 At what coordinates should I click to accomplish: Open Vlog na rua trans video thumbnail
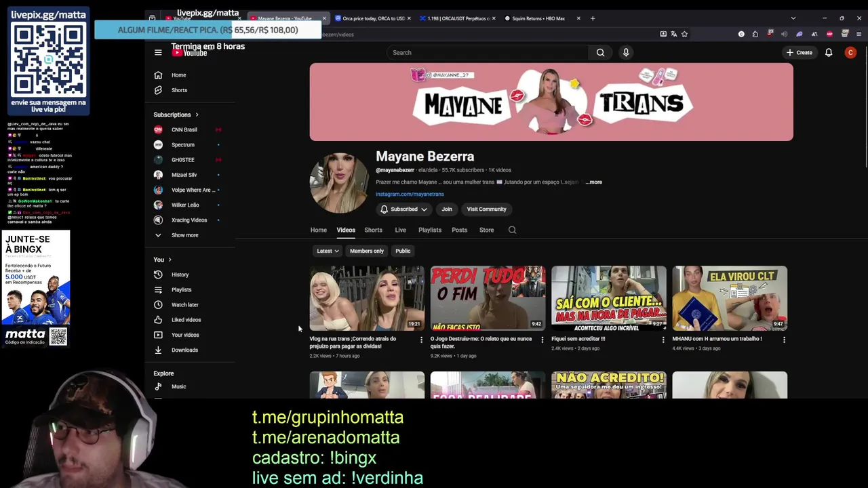click(367, 298)
